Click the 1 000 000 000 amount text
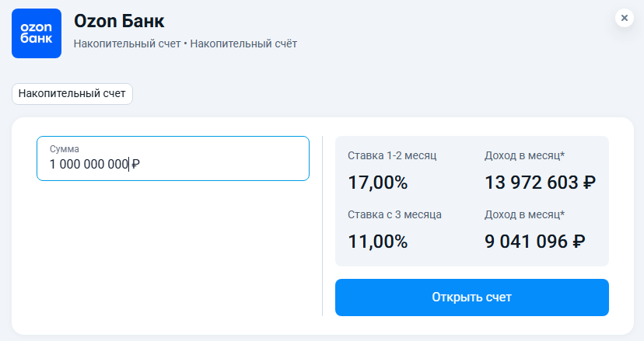The image size is (644, 341). point(88,165)
